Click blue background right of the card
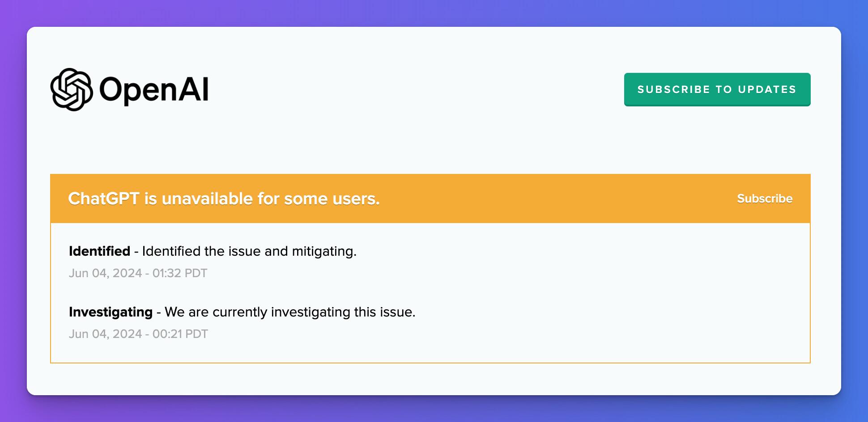The image size is (868, 422). click(x=855, y=210)
